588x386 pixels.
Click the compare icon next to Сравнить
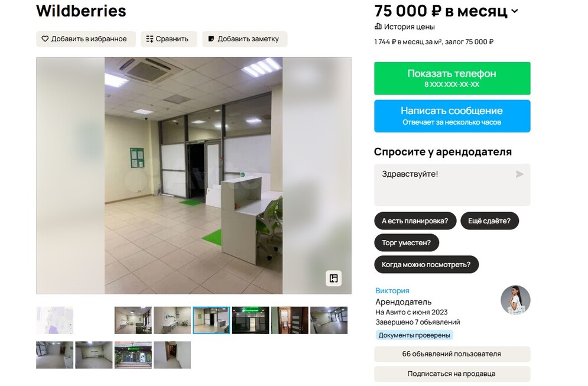tap(150, 39)
